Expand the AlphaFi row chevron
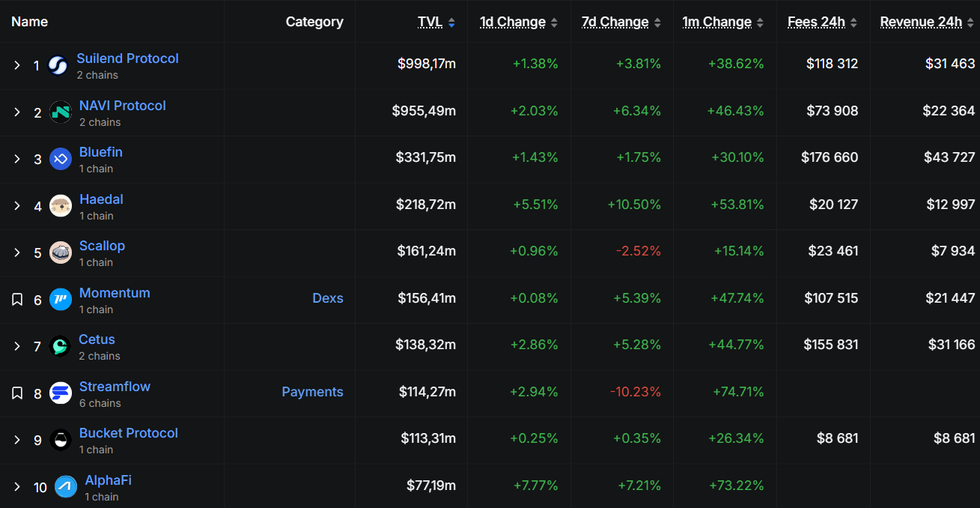Image resolution: width=980 pixels, height=508 pixels. (x=17, y=487)
